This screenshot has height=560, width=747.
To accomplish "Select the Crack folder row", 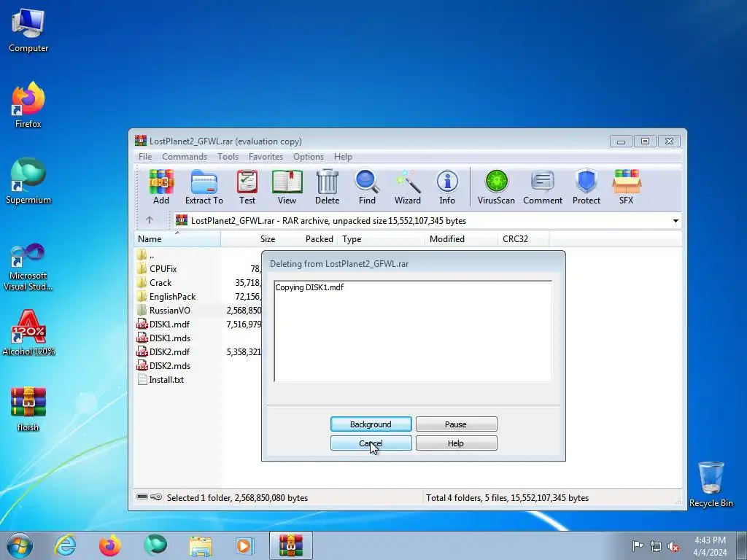I will (160, 282).
